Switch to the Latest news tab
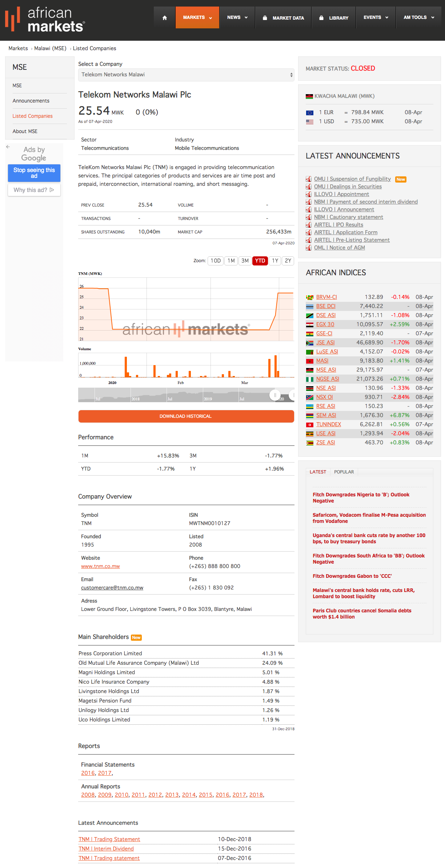Image resolution: width=445 pixels, height=868 pixels. click(318, 472)
